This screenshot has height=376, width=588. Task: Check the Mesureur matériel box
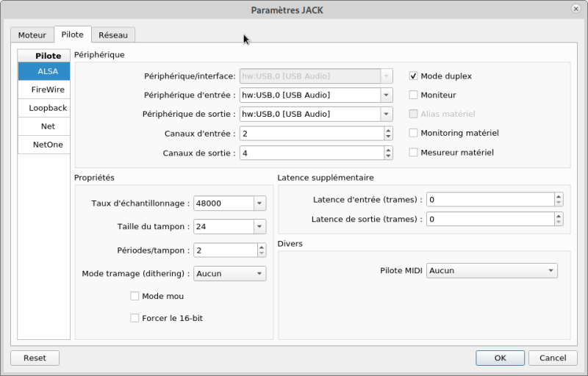coord(414,152)
